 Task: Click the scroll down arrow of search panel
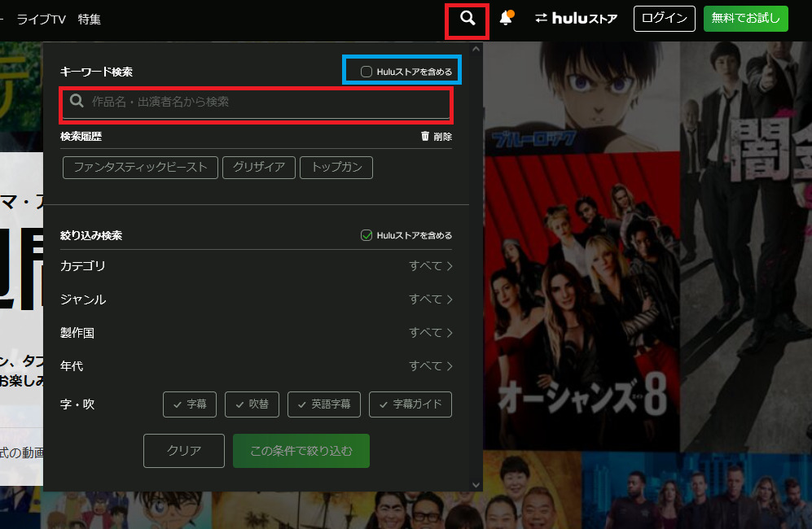pos(476,485)
